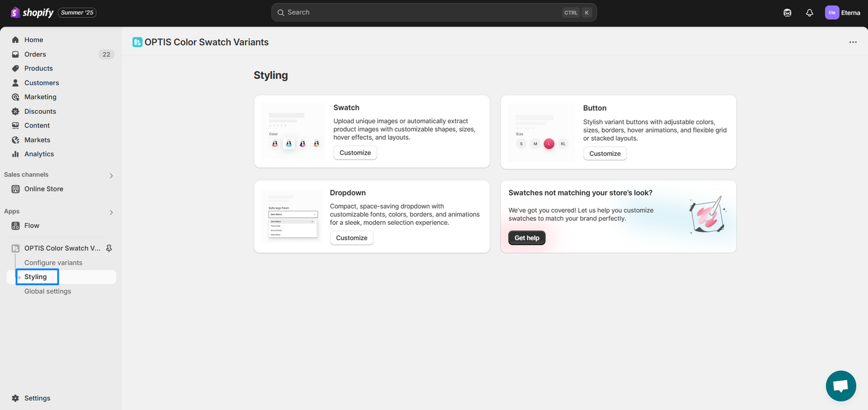Open the chat support bubble
868x410 pixels.
(x=841, y=386)
